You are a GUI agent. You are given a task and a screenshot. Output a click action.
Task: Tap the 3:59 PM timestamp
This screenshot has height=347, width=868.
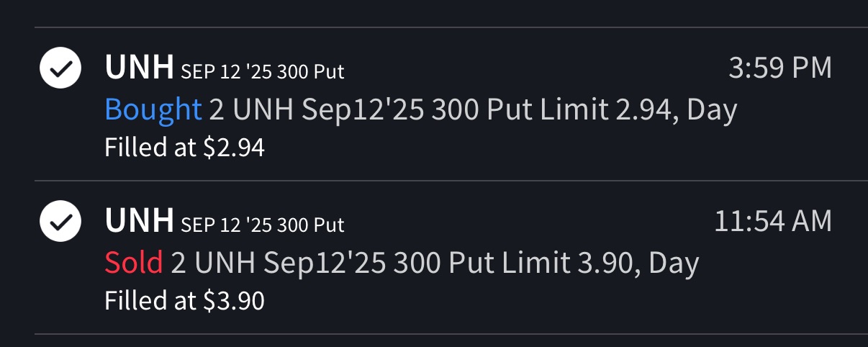click(780, 68)
